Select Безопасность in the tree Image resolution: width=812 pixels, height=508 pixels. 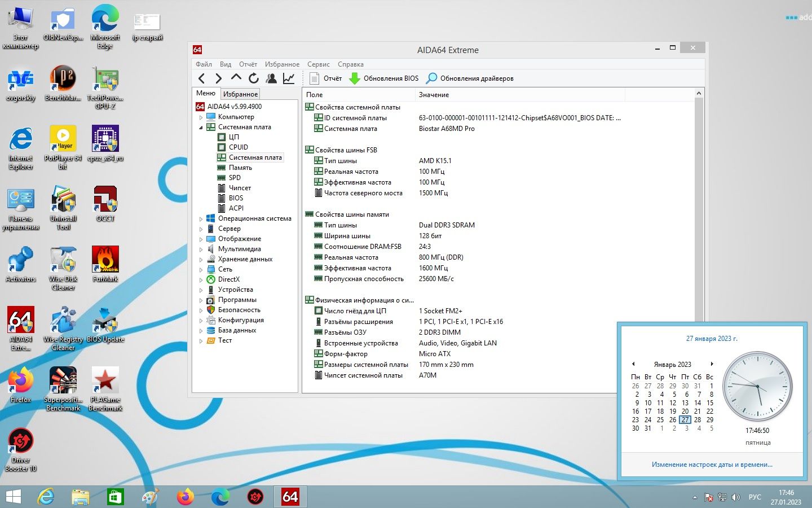pos(239,310)
